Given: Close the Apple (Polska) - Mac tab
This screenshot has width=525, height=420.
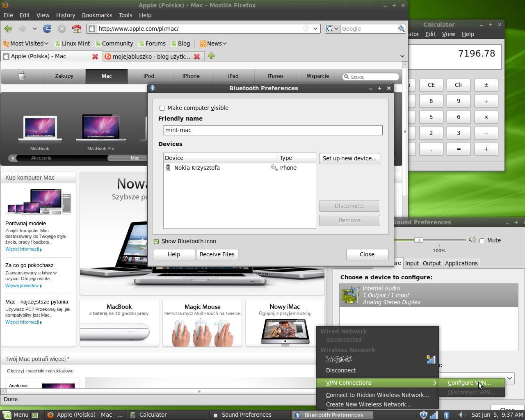Looking at the screenshot, I should (x=95, y=57).
